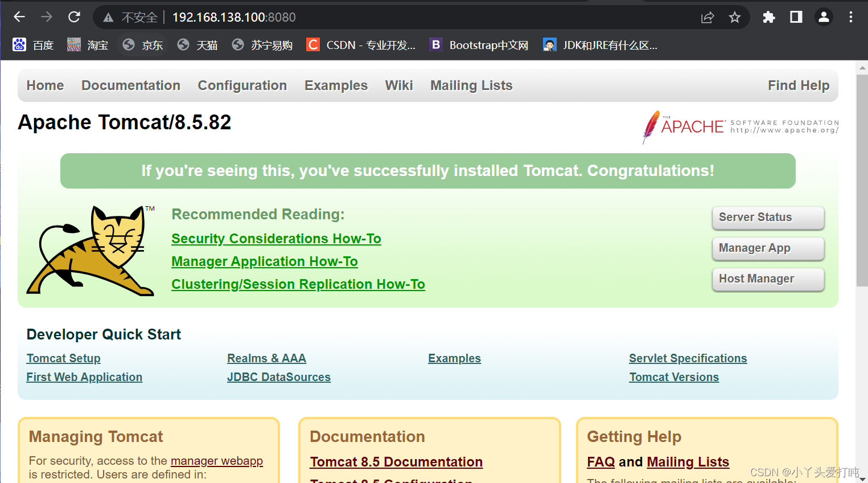This screenshot has width=868, height=483.
Task: Open Servlet Specifications link
Action: click(688, 358)
